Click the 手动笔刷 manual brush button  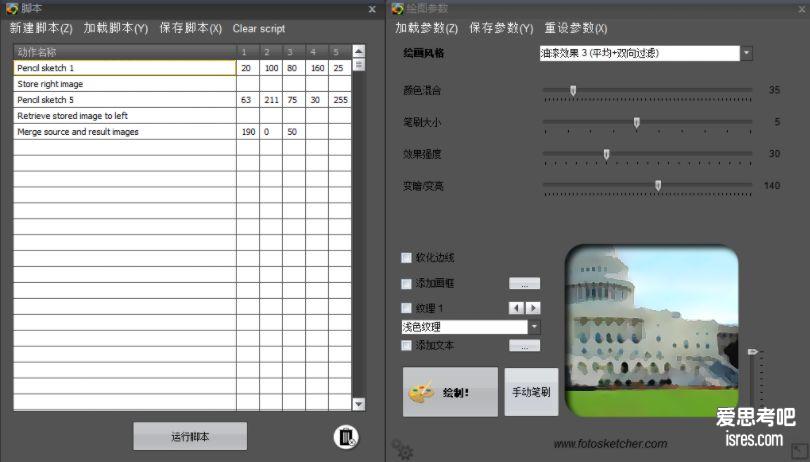[x=531, y=392]
